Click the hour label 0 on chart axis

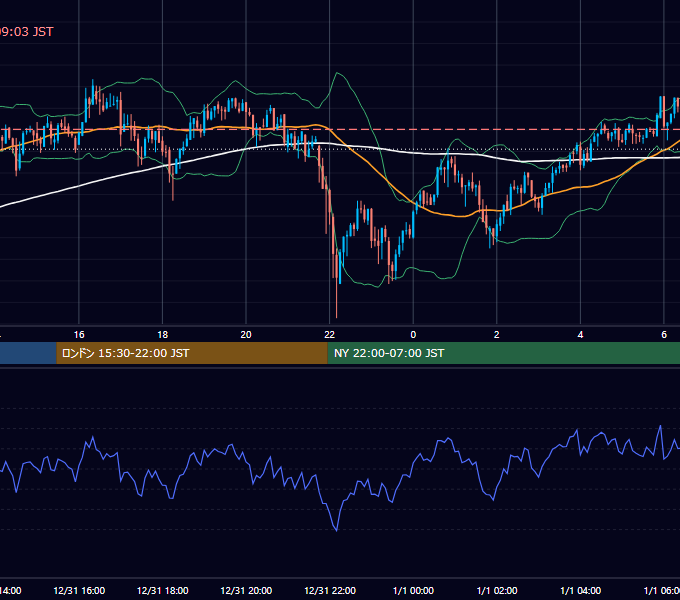[413, 335]
